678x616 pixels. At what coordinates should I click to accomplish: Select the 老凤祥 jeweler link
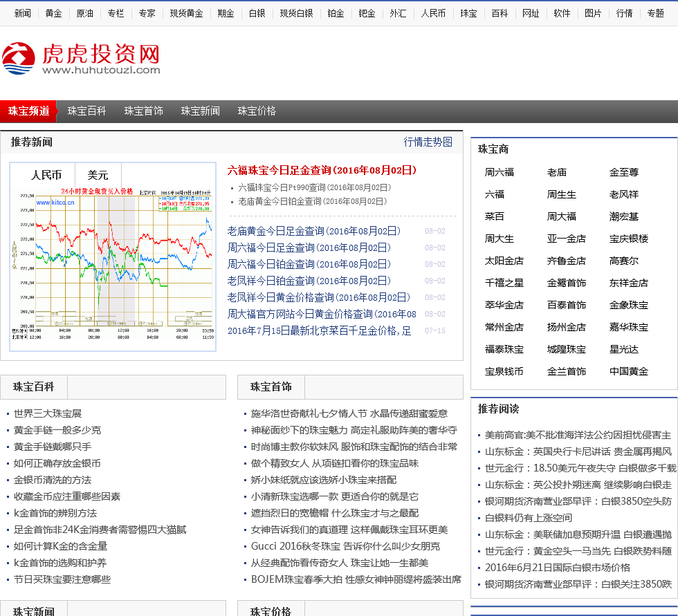623,194
